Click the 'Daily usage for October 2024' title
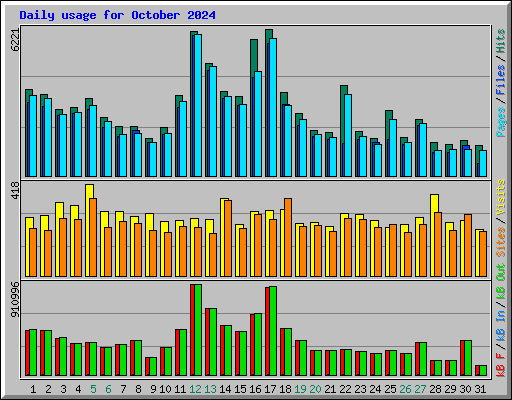 click(117, 15)
